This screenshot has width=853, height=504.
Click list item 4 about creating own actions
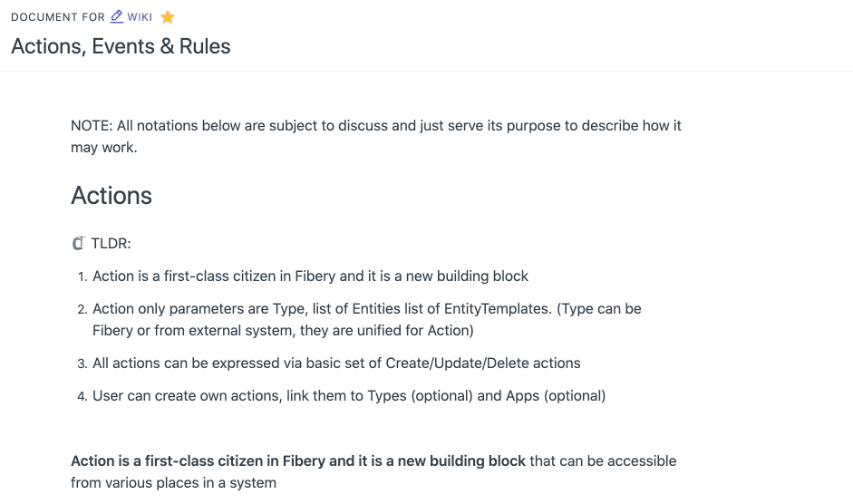click(x=349, y=395)
